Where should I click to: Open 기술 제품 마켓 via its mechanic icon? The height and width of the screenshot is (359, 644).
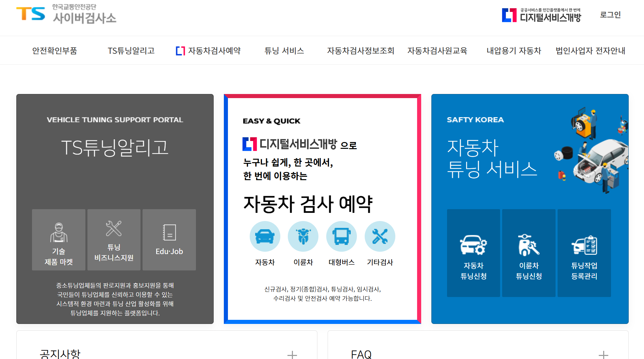(x=59, y=232)
